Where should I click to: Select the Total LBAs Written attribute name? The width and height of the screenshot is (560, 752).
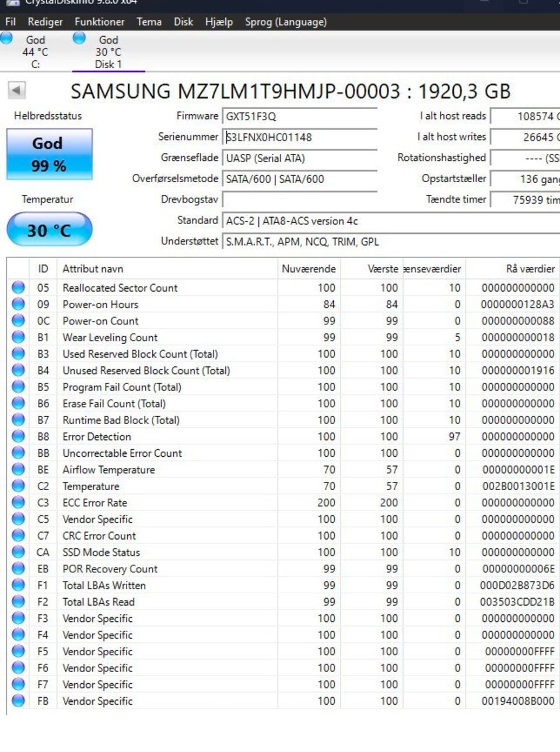(x=104, y=585)
